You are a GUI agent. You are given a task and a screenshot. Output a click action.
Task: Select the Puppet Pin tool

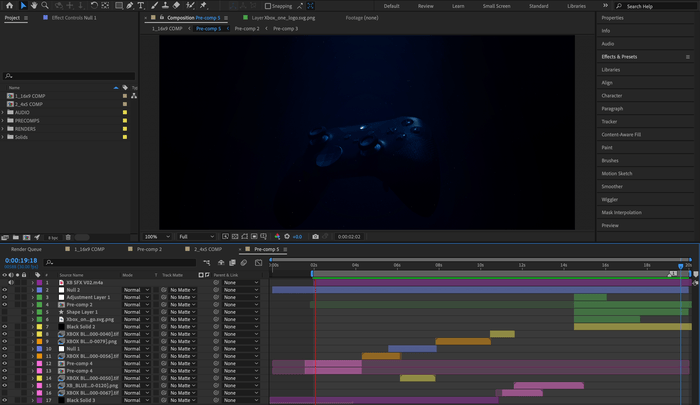[204, 5]
